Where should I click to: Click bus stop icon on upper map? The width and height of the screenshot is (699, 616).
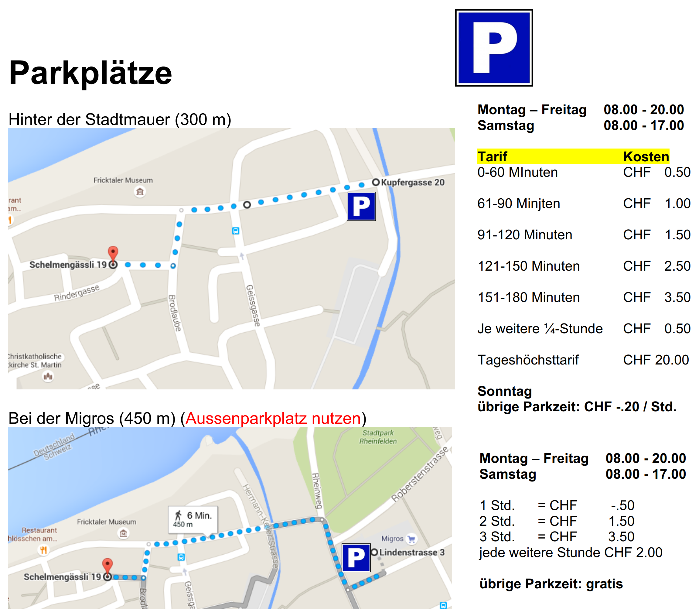pyautogui.click(x=236, y=231)
